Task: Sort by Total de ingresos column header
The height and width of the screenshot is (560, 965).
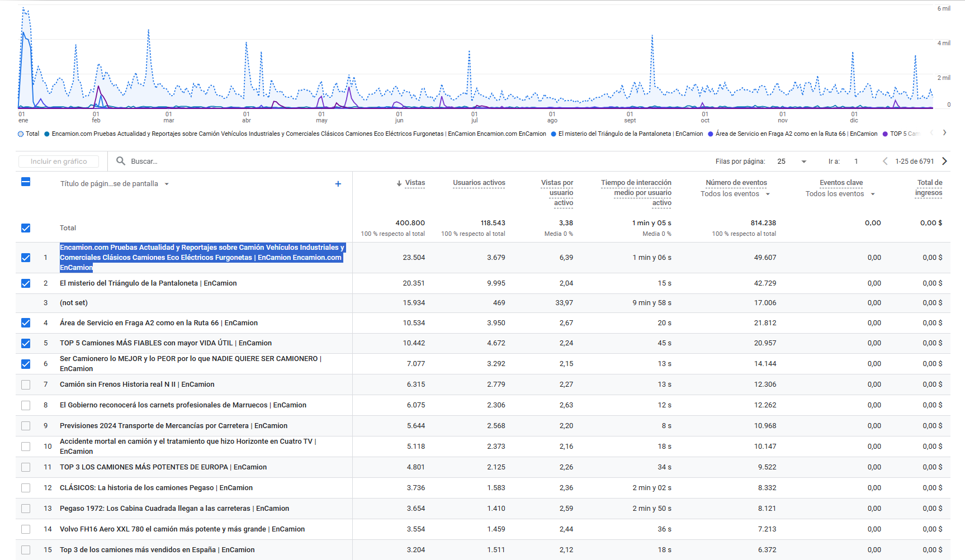Action: [x=929, y=188]
